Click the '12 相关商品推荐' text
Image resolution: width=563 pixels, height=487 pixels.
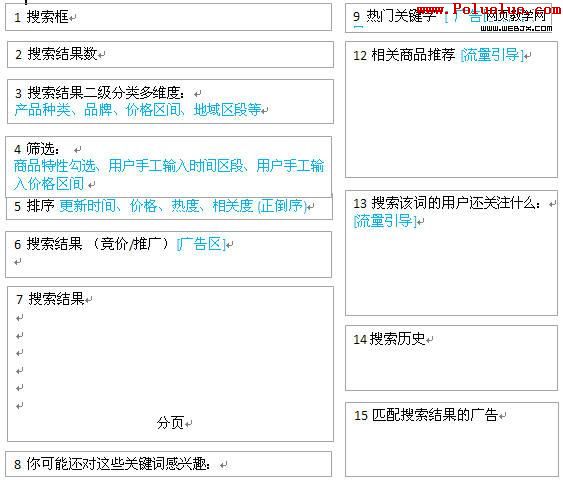(404, 55)
